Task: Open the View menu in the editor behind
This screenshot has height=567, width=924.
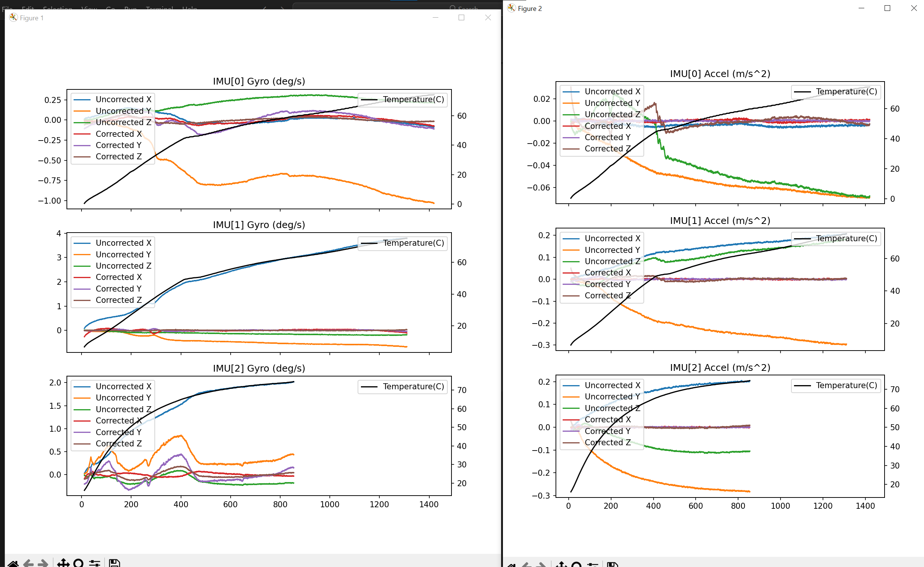Action: 89,8
